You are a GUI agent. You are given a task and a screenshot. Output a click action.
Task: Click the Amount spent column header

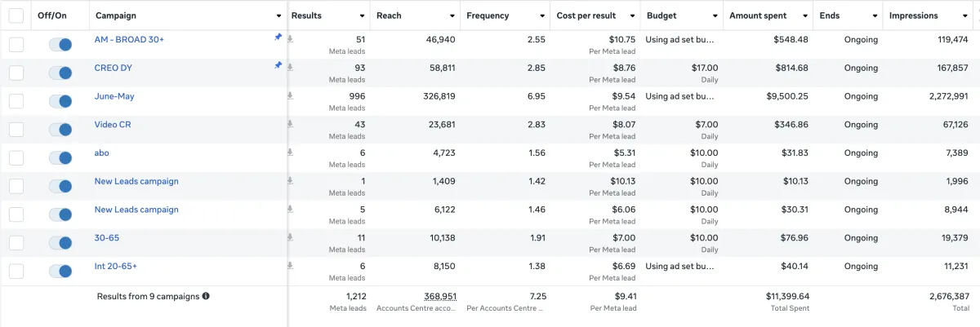[757, 15]
